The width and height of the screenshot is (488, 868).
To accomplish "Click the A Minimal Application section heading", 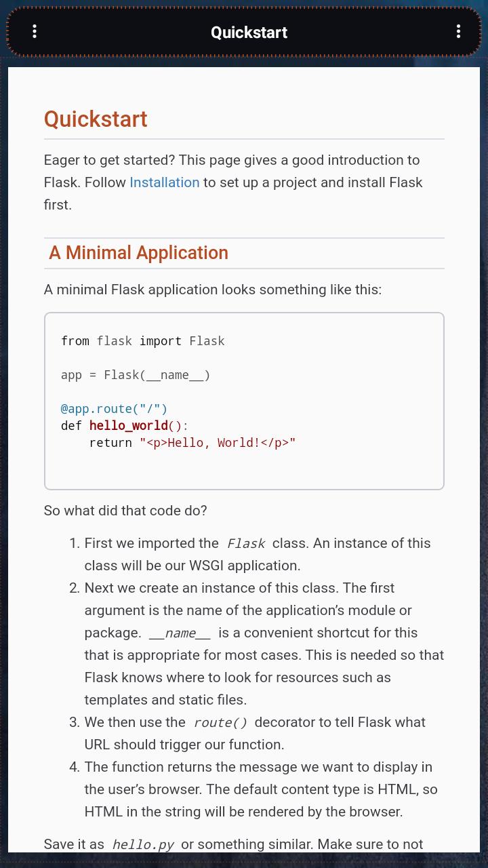I will pyautogui.click(x=137, y=252).
